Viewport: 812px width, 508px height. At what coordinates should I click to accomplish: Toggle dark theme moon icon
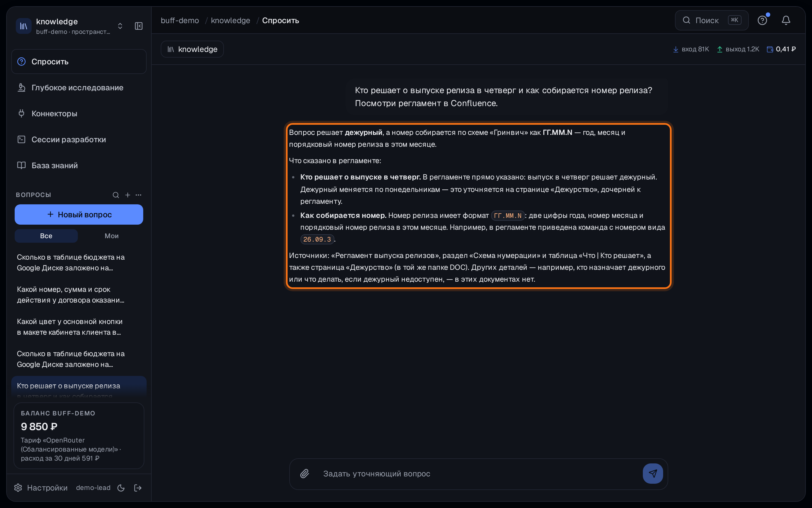click(x=121, y=488)
